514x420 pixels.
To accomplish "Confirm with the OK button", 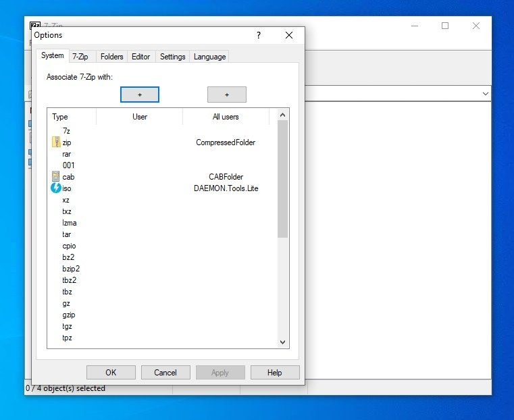I will tap(111, 373).
